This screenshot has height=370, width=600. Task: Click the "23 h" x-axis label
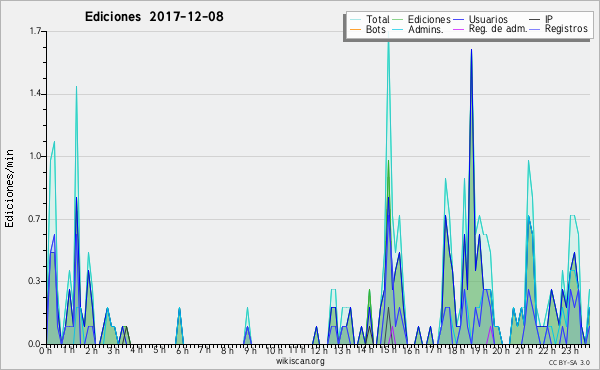click(569, 350)
